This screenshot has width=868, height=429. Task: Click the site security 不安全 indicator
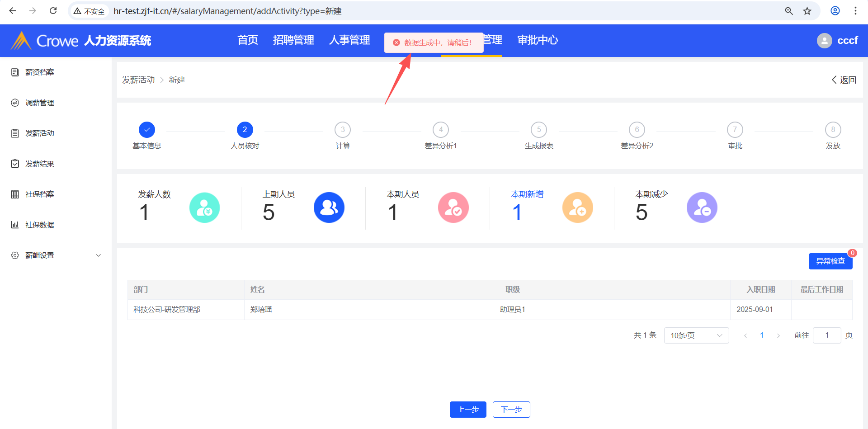click(89, 11)
